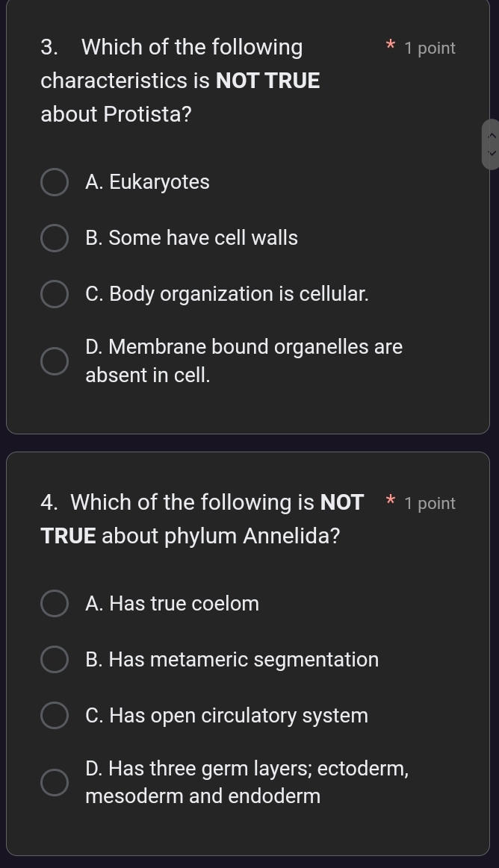Click the 'B. Has metameric segmentation' label text
This screenshot has height=868, width=499.
click(232, 660)
